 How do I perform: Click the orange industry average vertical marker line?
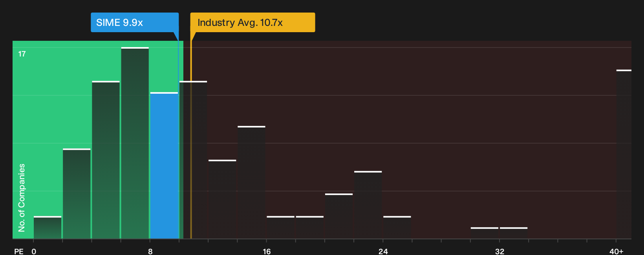(191, 139)
